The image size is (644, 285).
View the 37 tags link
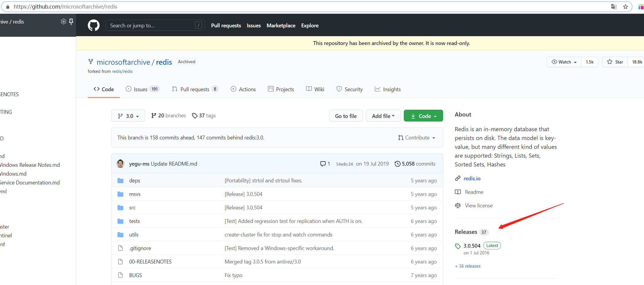coord(204,116)
